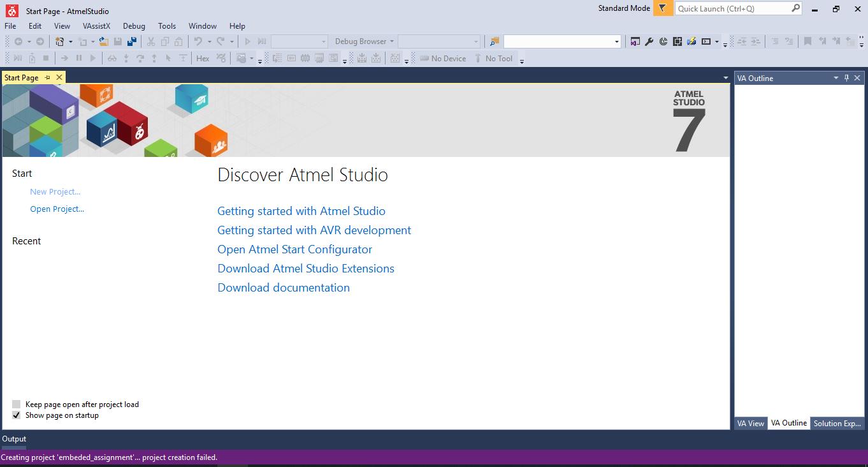Screen dimensions: 868x467
Task: Open the document tab list dropdown
Action: [725, 78]
